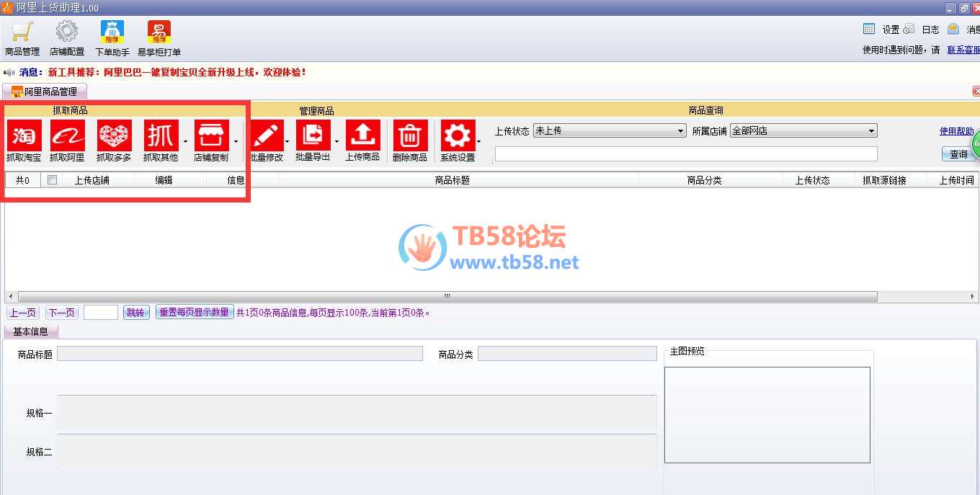Click the 商品标题 field in 基本信息
Image resolution: width=980 pixels, height=495 pixels.
click(240, 354)
